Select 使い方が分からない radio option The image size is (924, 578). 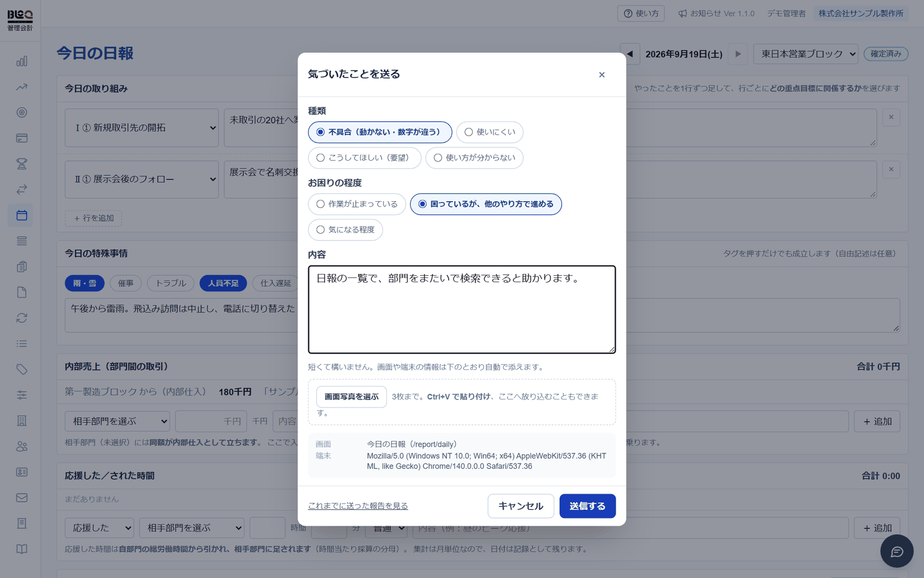(x=474, y=158)
